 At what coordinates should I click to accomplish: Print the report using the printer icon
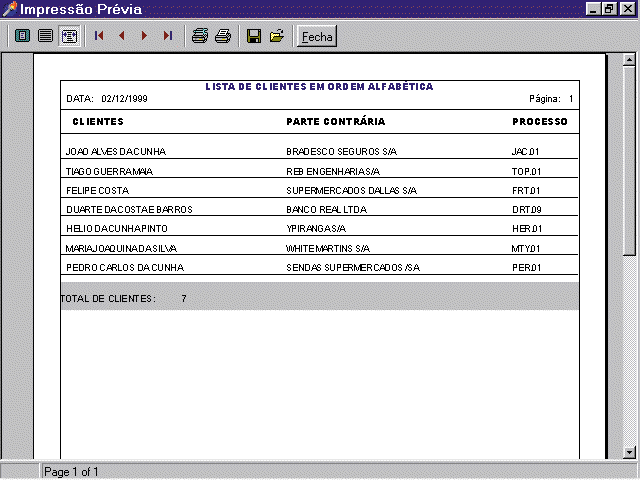coord(223,36)
